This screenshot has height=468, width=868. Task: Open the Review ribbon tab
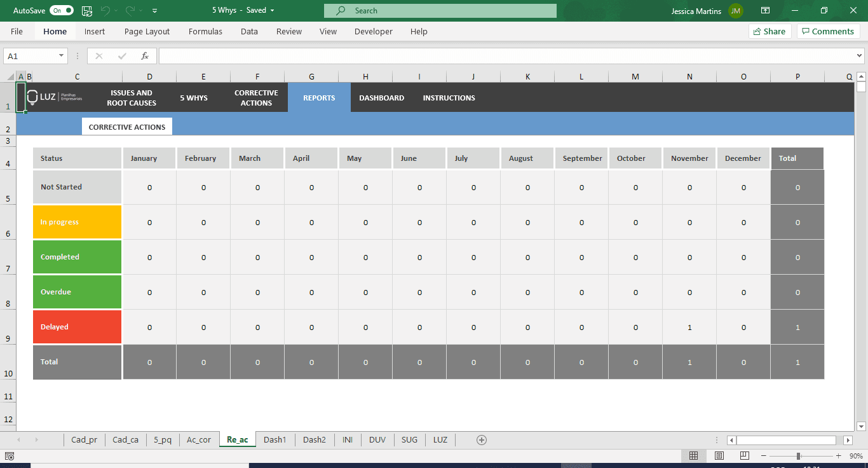coord(289,31)
